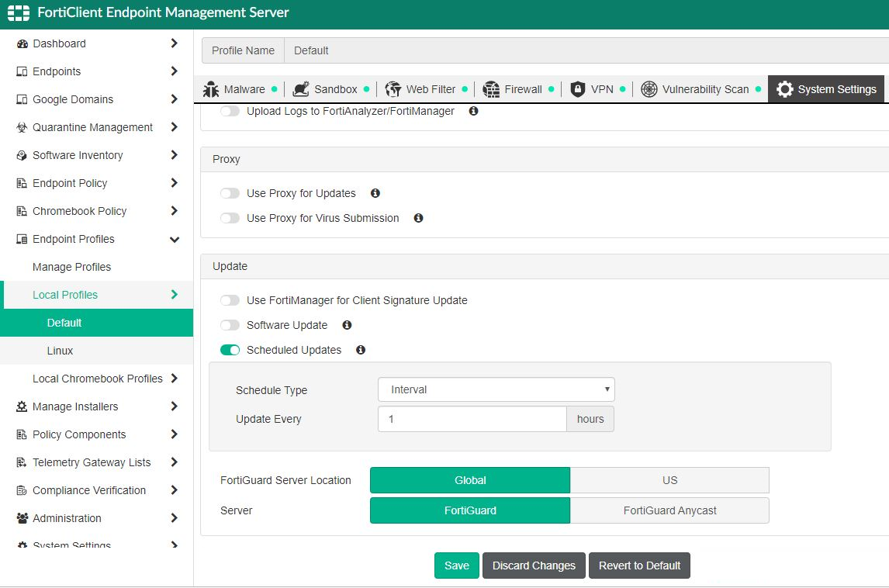889x588 pixels.
Task: Collapse the Endpoint Profiles chevron
Action: pos(174,239)
